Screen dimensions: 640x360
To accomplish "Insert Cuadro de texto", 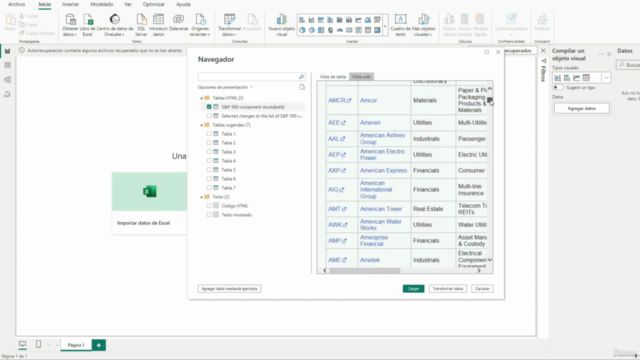I will coord(400,24).
